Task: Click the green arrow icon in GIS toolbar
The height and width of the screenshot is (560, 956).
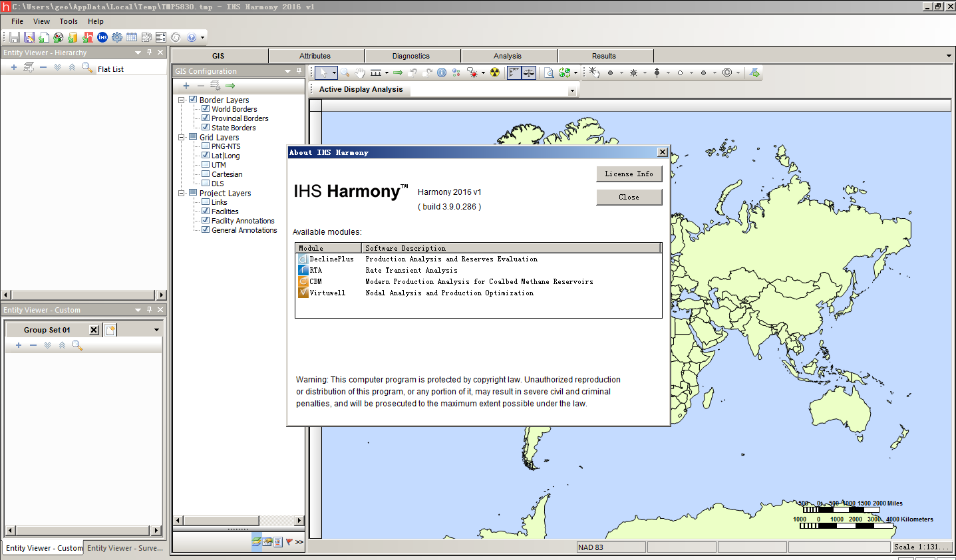Action: tap(398, 72)
